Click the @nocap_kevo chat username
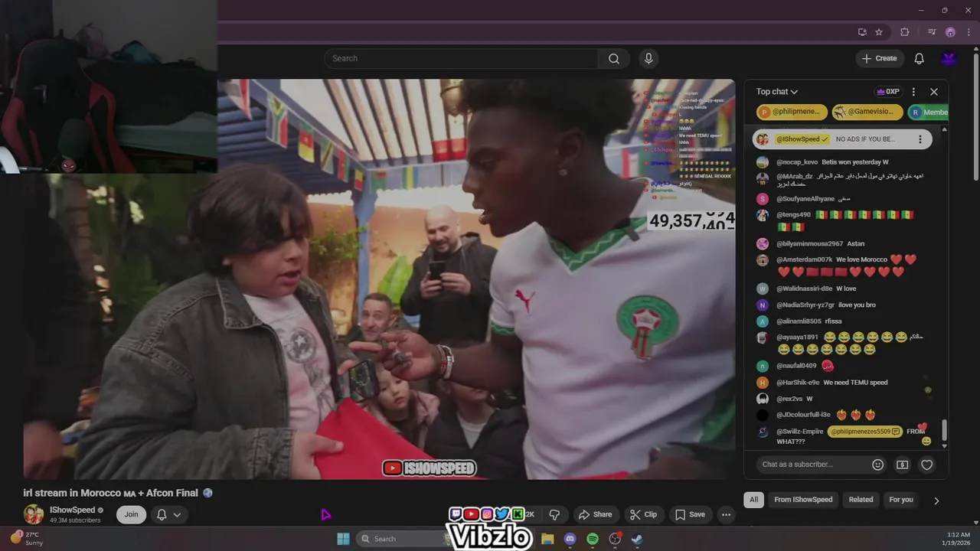The image size is (980, 551). [x=797, y=162]
